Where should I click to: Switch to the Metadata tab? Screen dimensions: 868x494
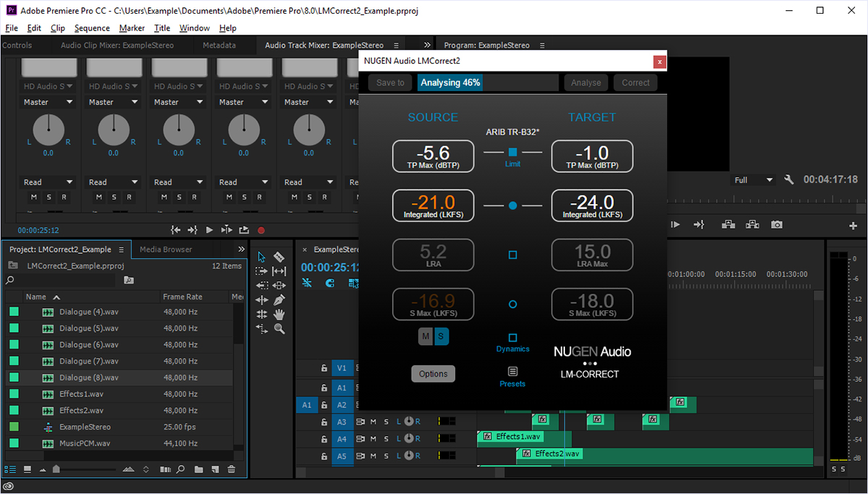point(219,46)
